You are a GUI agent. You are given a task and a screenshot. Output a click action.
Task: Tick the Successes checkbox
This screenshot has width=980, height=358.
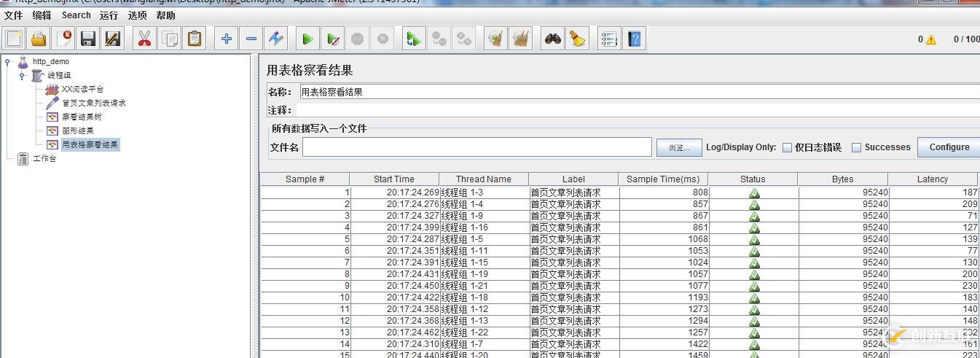(857, 147)
